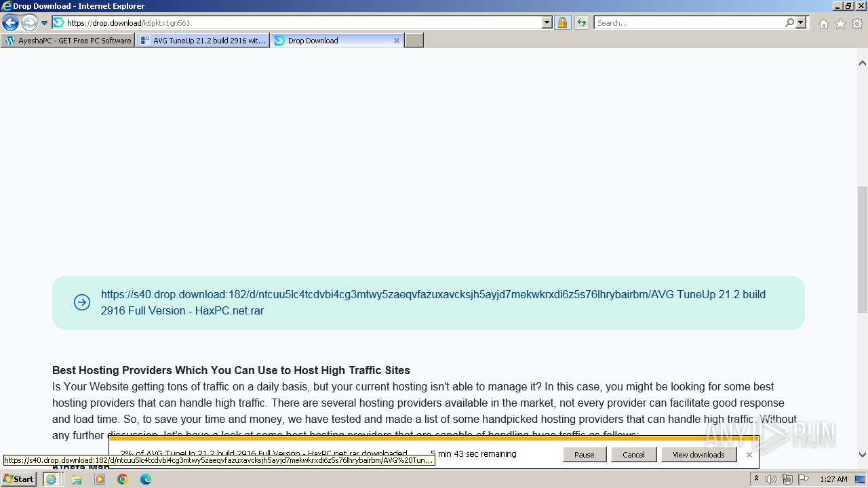The height and width of the screenshot is (488, 868).
Task: Refresh the page with the green arrows icon
Action: 581,22
